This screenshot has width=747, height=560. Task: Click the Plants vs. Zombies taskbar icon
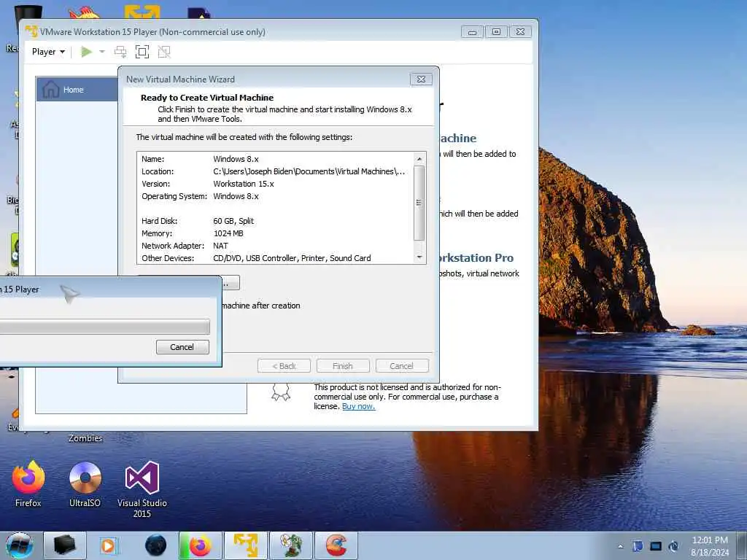pyautogui.click(x=291, y=545)
